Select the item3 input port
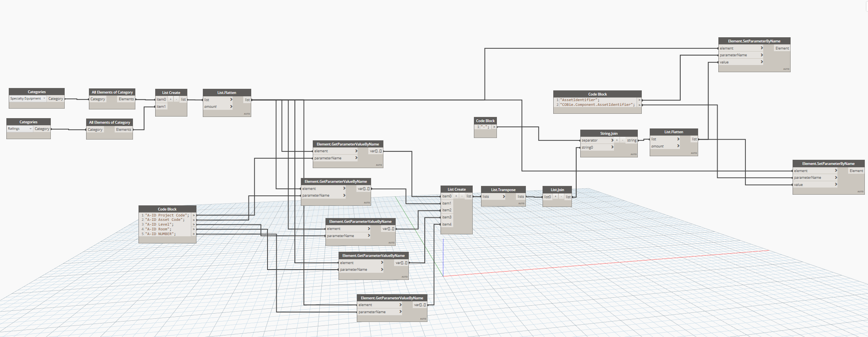868x337 pixels. pos(447,217)
